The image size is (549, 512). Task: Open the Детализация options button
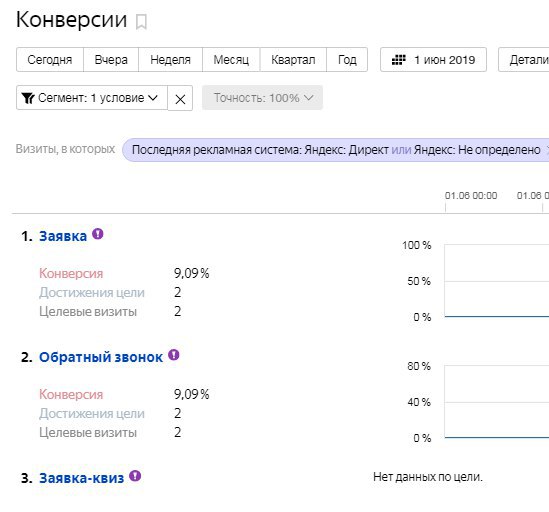tap(524, 60)
